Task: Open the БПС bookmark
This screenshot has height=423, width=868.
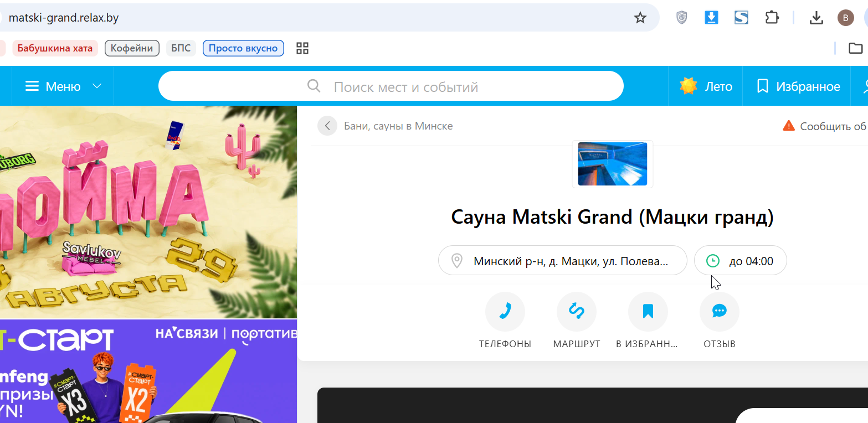Action: (x=181, y=48)
